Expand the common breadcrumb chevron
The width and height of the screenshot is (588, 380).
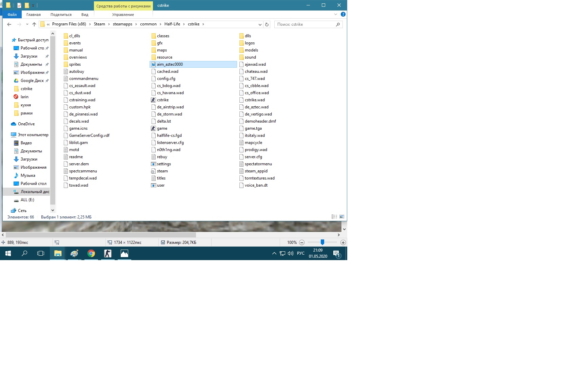click(160, 24)
